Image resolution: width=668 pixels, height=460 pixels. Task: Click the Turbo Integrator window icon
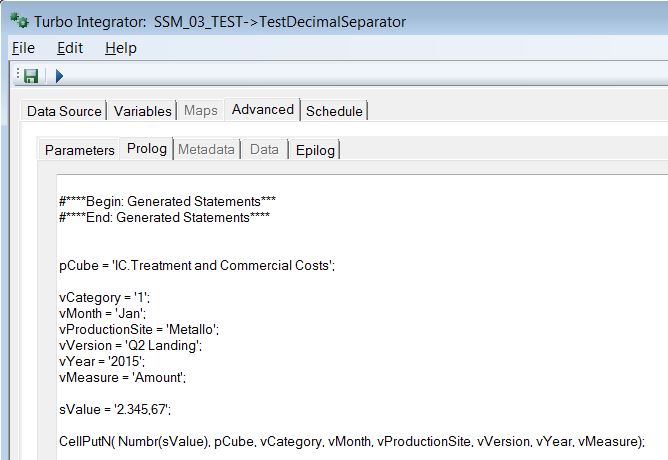click(x=17, y=21)
